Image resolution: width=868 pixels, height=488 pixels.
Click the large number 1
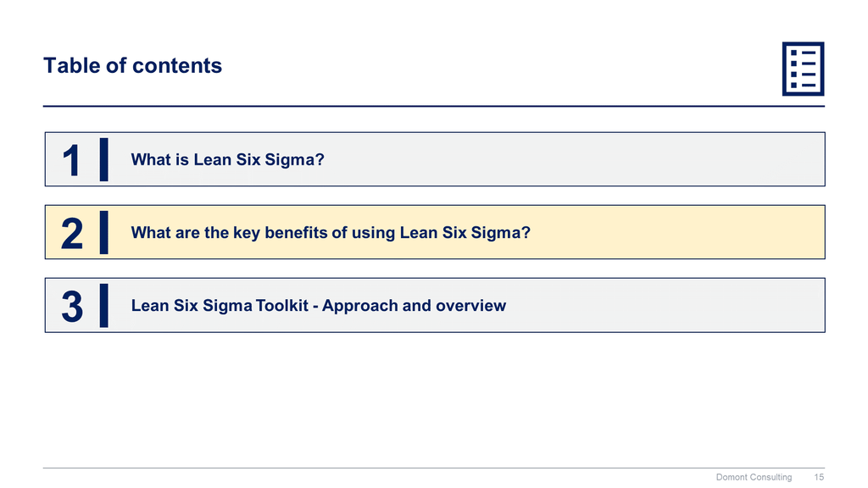click(72, 160)
